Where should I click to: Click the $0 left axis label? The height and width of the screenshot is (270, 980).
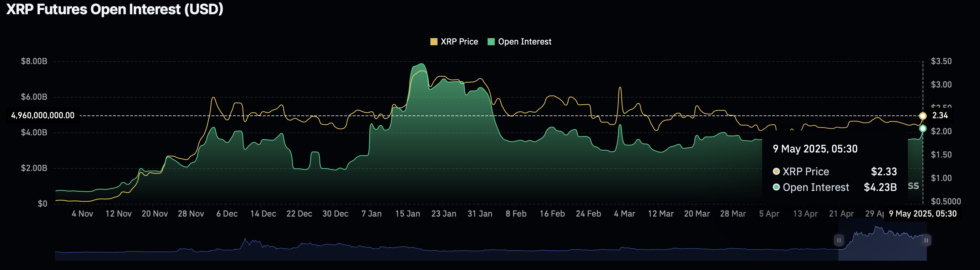coord(42,203)
